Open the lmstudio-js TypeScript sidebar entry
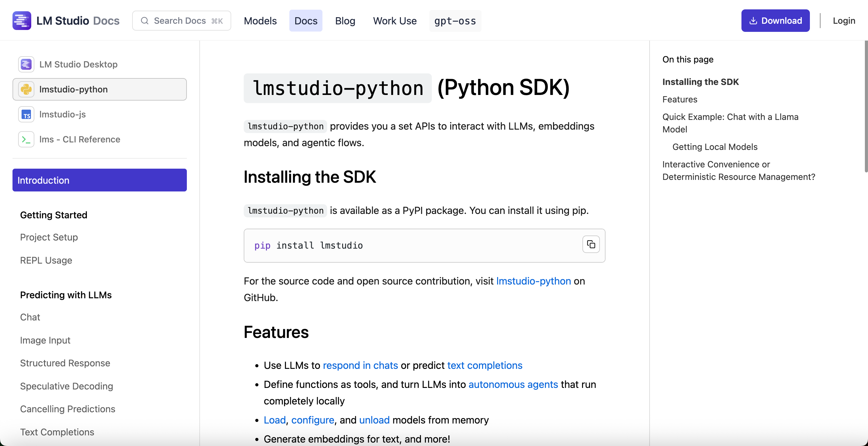Viewport: 868px width, 446px height. tap(62, 114)
